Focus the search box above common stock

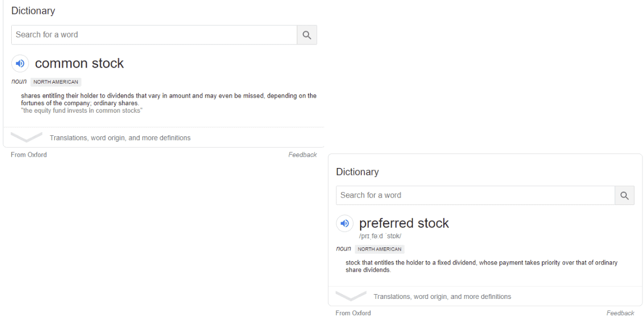coord(154,35)
